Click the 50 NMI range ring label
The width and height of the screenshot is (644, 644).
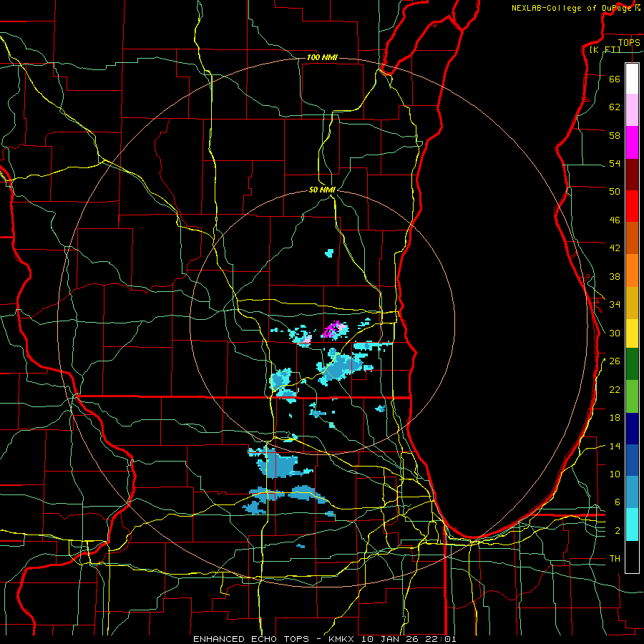(322, 190)
